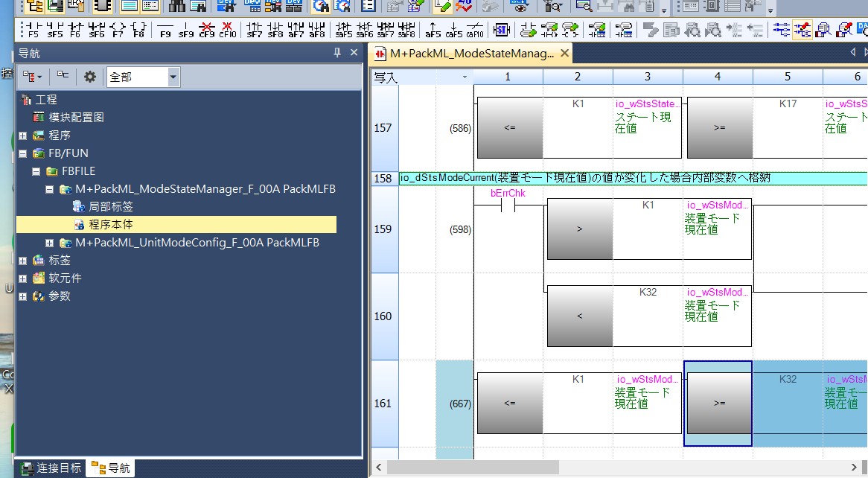The height and width of the screenshot is (478, 868).
Task: Select the sF7 rising pulse contact tool
Action: tap(255, 30)
